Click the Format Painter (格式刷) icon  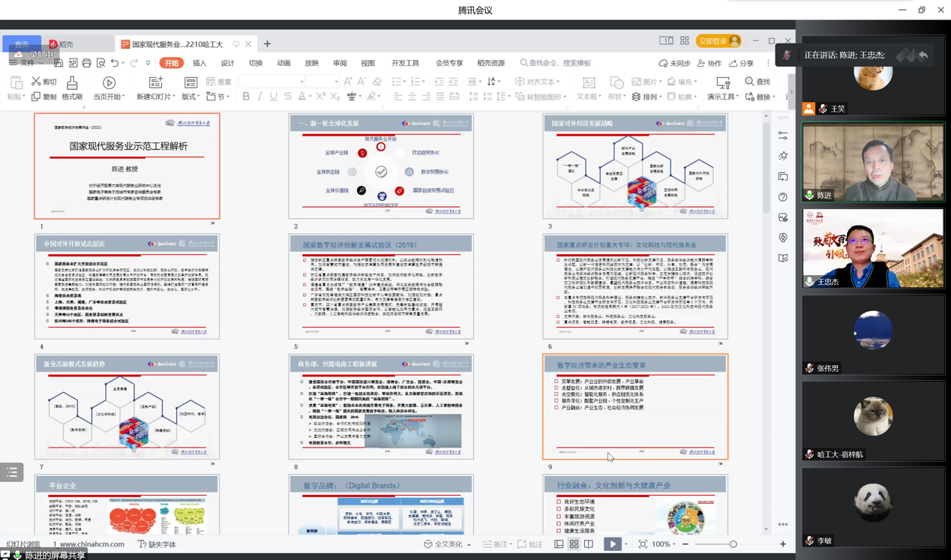tap(72, 82)
